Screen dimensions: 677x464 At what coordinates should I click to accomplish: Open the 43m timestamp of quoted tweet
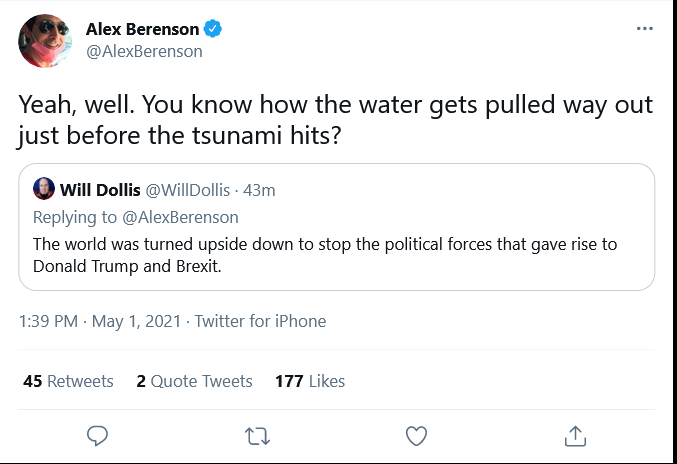(x=259, y=190)
